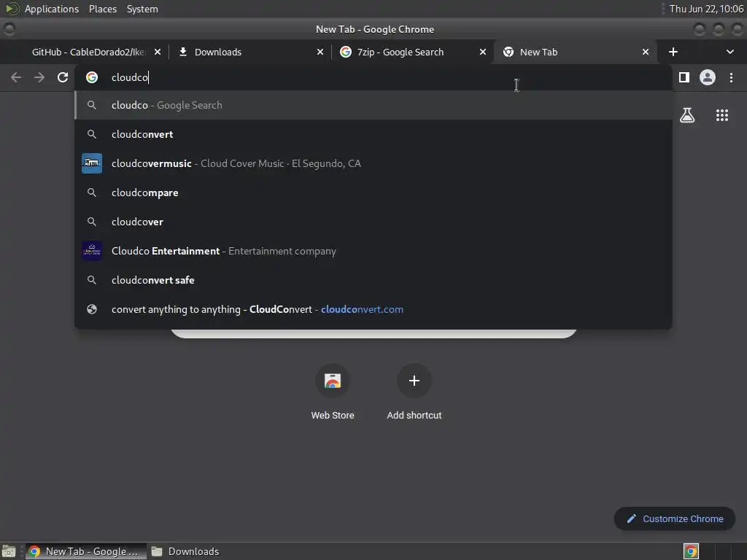Open the Applications menu
This screenshot has width=747, height=560.
52,9
